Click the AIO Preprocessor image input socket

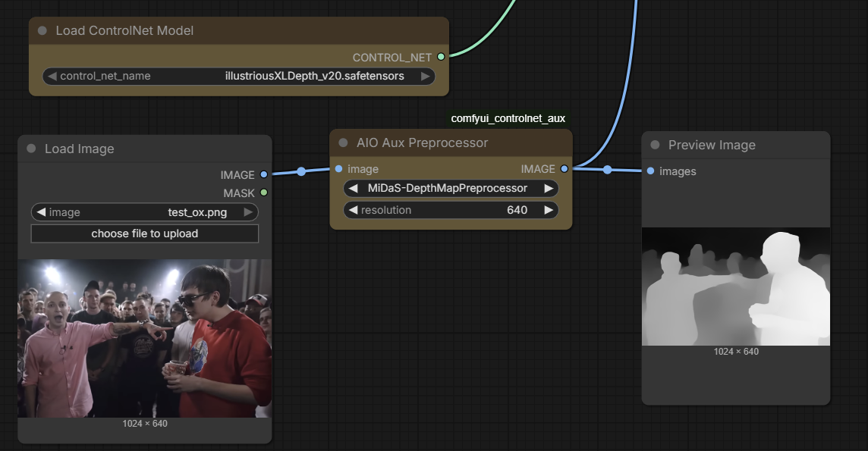click(338, 169)
